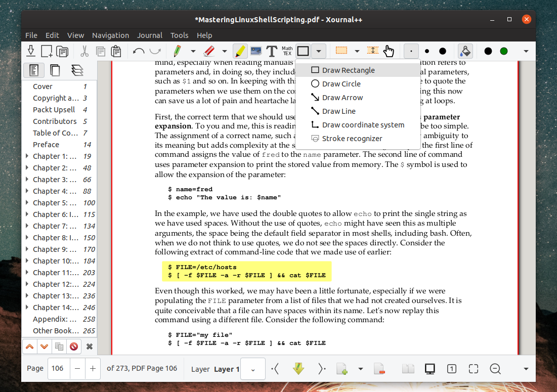The width and height of the screenshot is (557, 392).
Task: Open the Math TeX tool
Action: point(286,51)
